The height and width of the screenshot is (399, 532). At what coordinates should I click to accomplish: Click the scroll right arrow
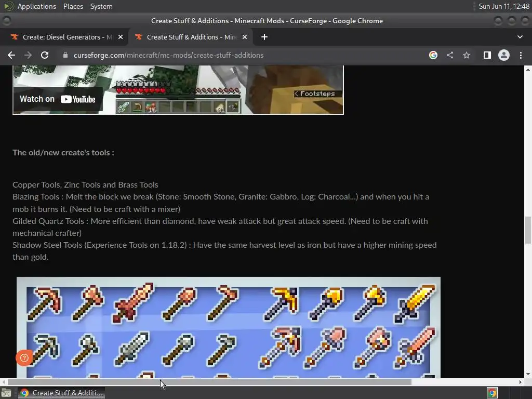(521, 382)
